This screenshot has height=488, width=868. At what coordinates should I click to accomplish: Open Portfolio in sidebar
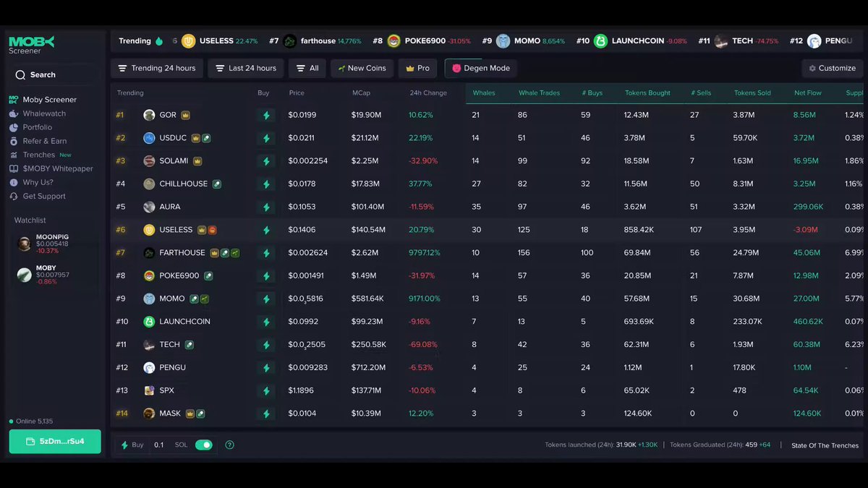[x=30, y=127]
